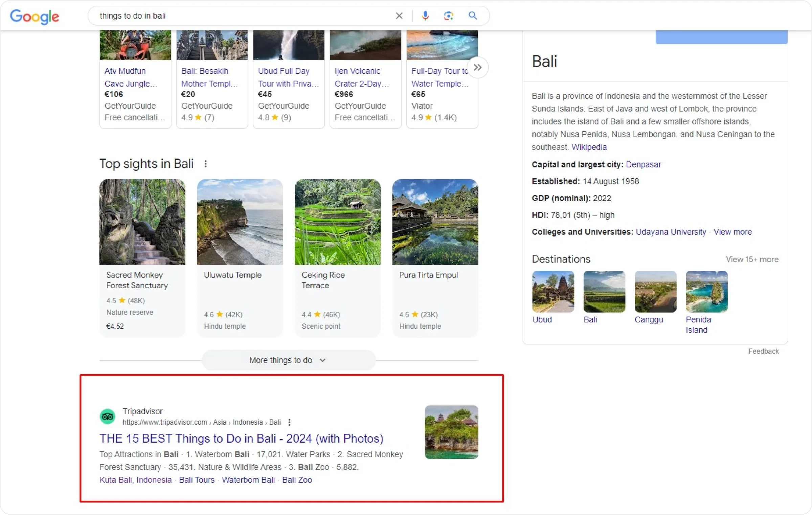Viewport: 812px width, 515px height.
Task: Click Penida Island destination label
Action: (x=698, y=325)
